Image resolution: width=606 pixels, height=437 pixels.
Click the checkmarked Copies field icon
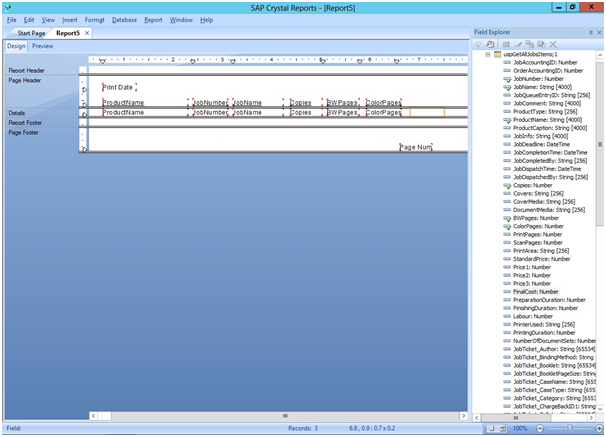coord(507,185)
